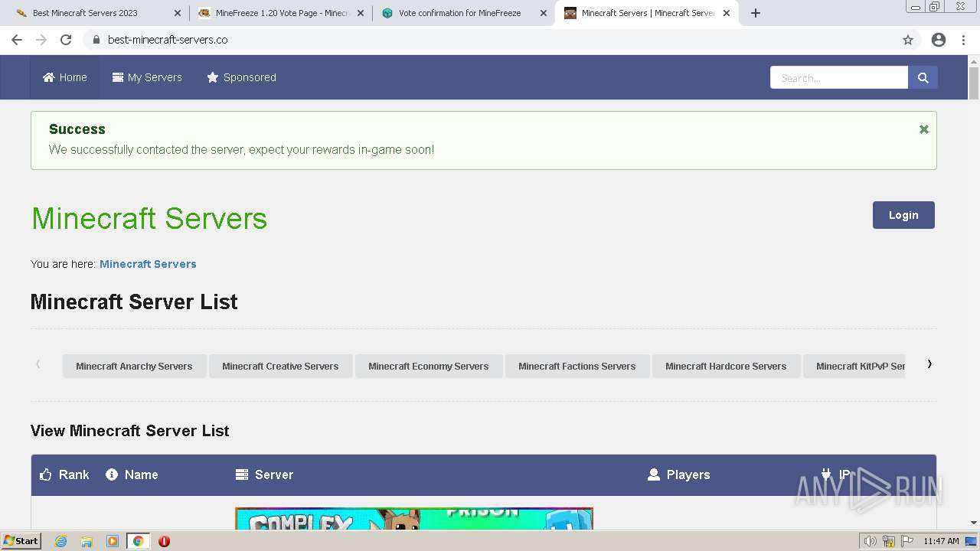Open the file explorer taskbar icon
Image resolution: width=980 pixels, height=551 pixels.
tap(87, 541)
